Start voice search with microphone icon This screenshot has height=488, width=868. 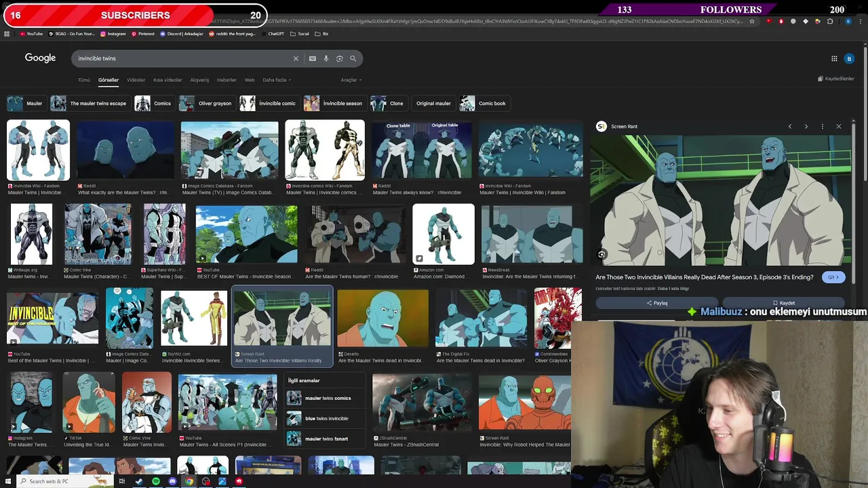(x=326, y=58)
